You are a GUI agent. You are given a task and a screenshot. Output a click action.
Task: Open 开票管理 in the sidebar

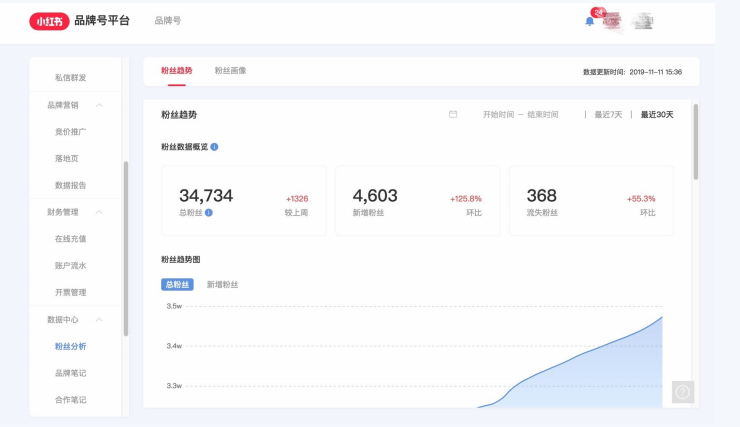[70, 293]
